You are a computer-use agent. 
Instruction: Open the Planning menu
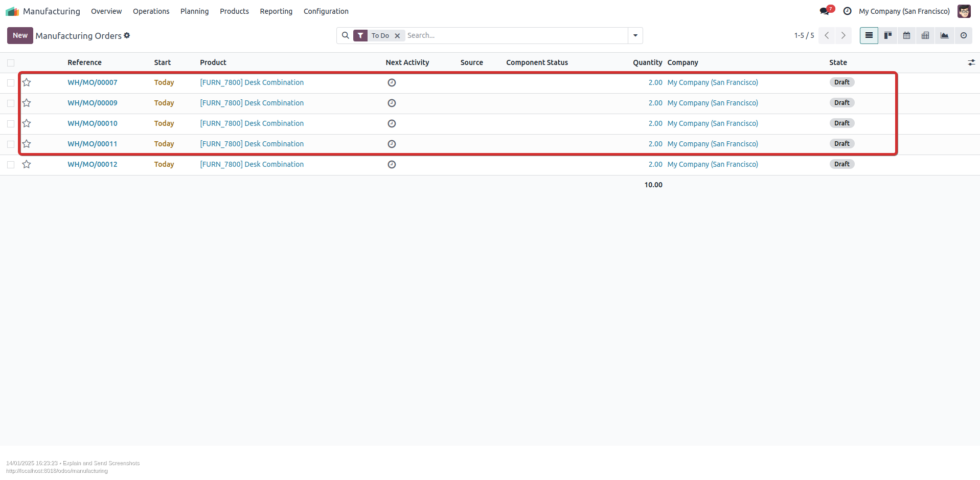pyautogui.click(x=194, y=11)
